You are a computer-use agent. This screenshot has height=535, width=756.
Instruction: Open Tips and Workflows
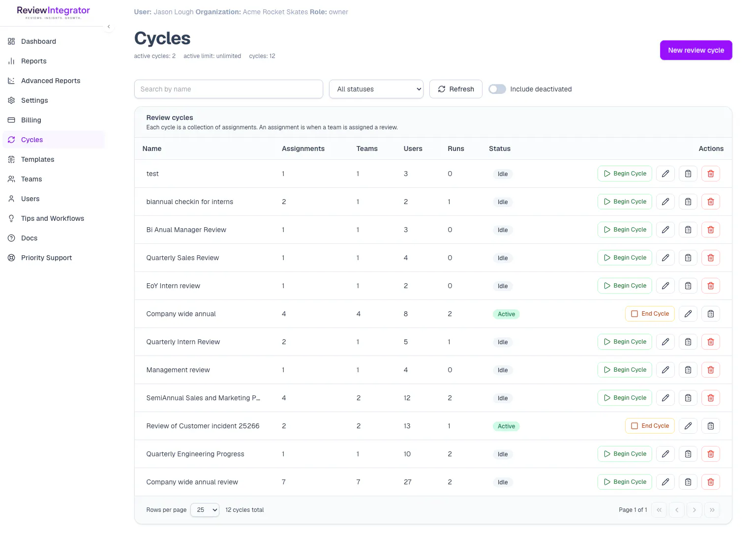coord(53,218)
